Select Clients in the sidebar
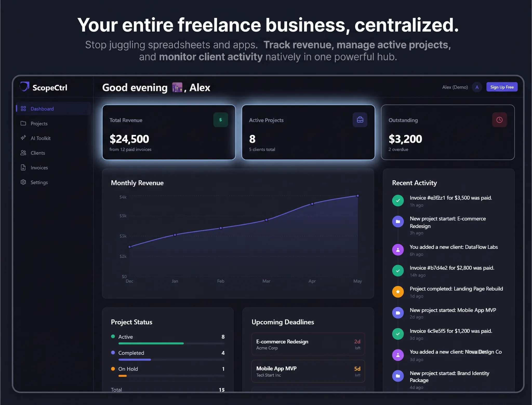532x405 pixels. 53,153
